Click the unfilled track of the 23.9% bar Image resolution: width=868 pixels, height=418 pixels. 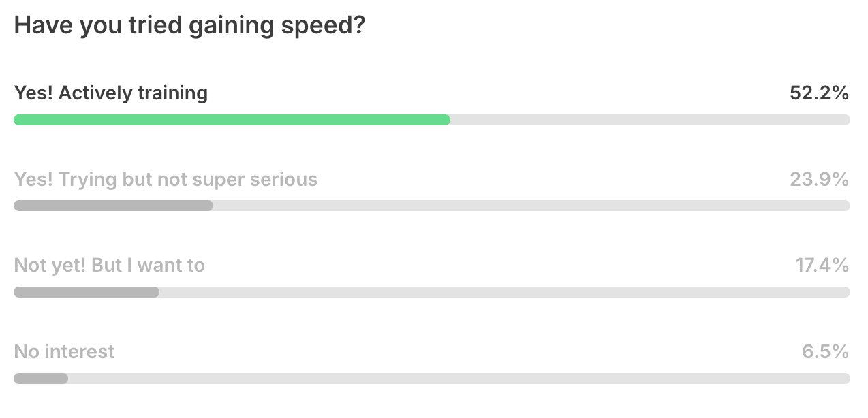531,206
